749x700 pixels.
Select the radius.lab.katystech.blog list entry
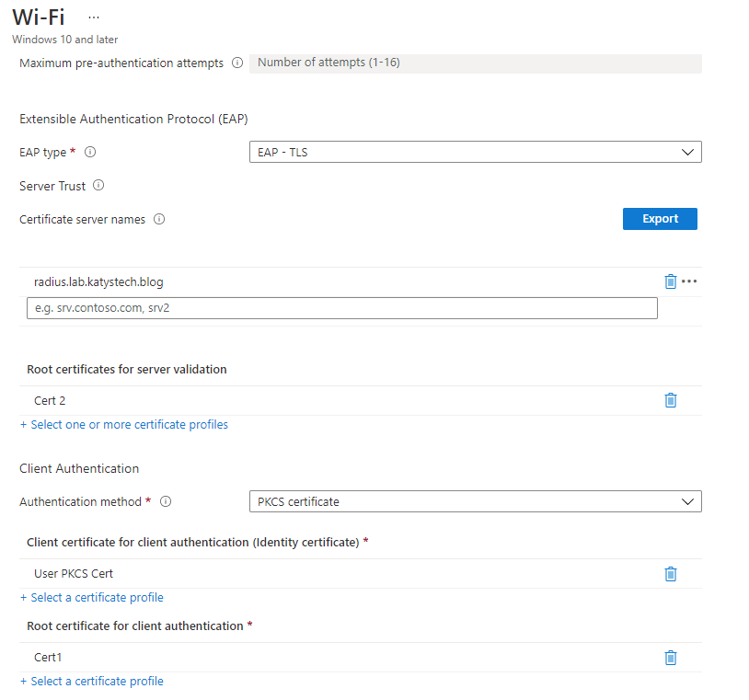click(x=98, y=281)
